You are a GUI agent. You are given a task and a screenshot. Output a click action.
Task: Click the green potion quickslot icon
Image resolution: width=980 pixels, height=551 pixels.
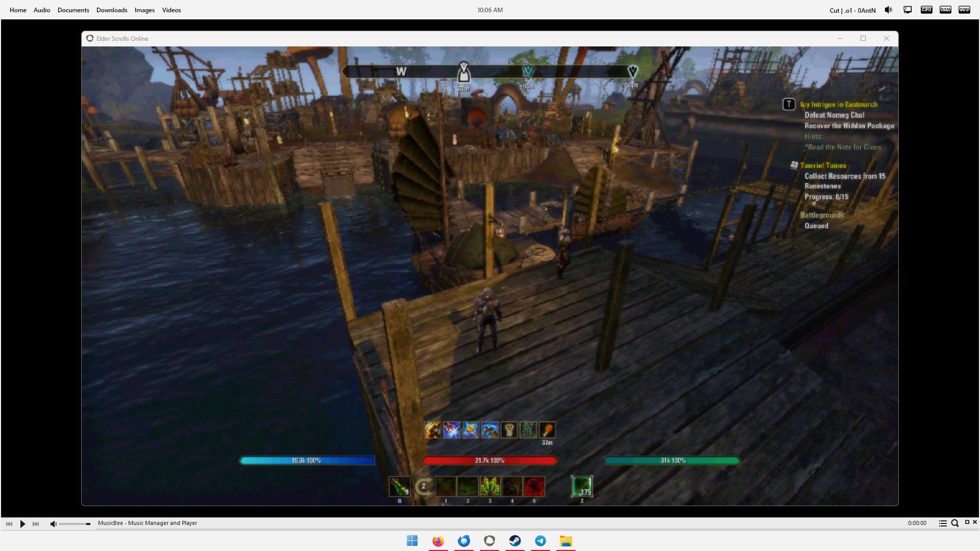coord(399,486)
